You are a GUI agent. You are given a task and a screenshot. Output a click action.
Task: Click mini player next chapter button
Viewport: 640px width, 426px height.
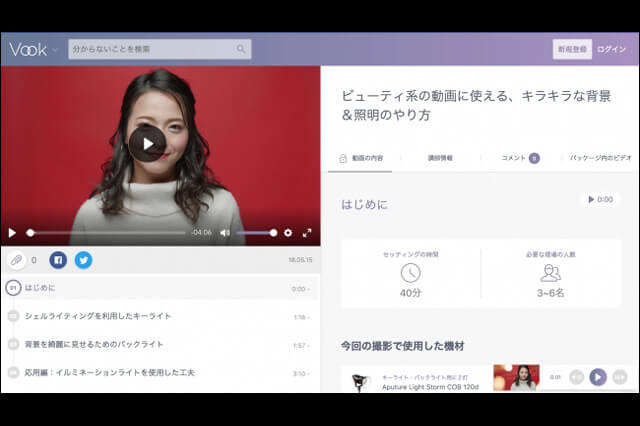point(620,377)
